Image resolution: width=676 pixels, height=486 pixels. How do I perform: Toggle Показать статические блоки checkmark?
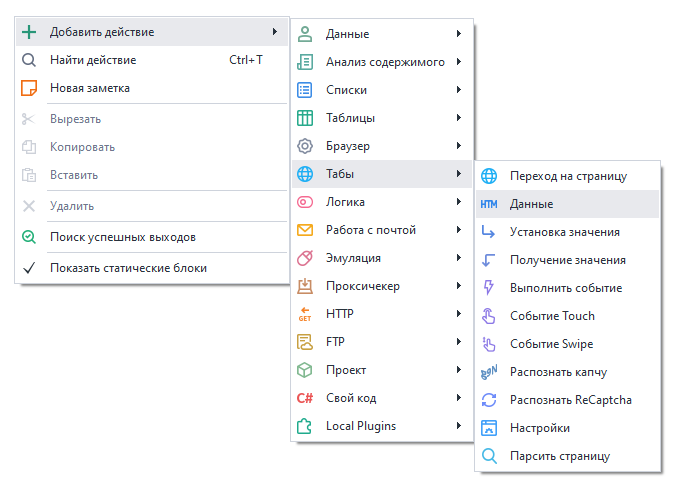[29, 268]
